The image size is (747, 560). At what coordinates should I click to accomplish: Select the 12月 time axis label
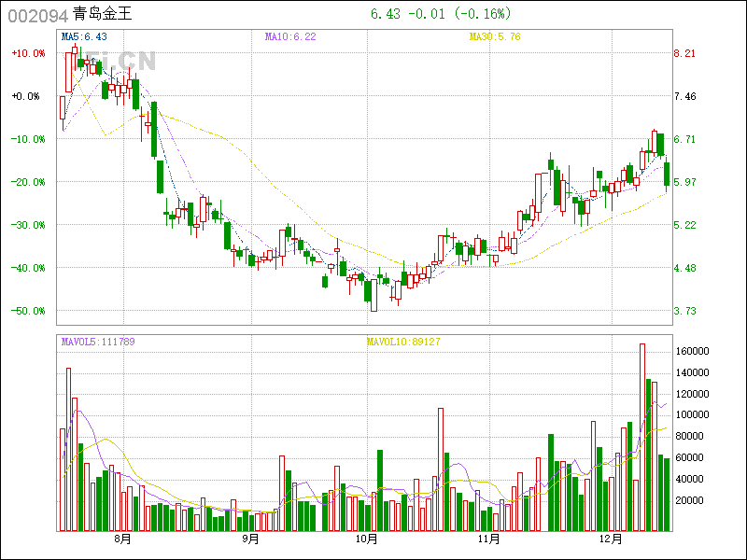(610, 539)
